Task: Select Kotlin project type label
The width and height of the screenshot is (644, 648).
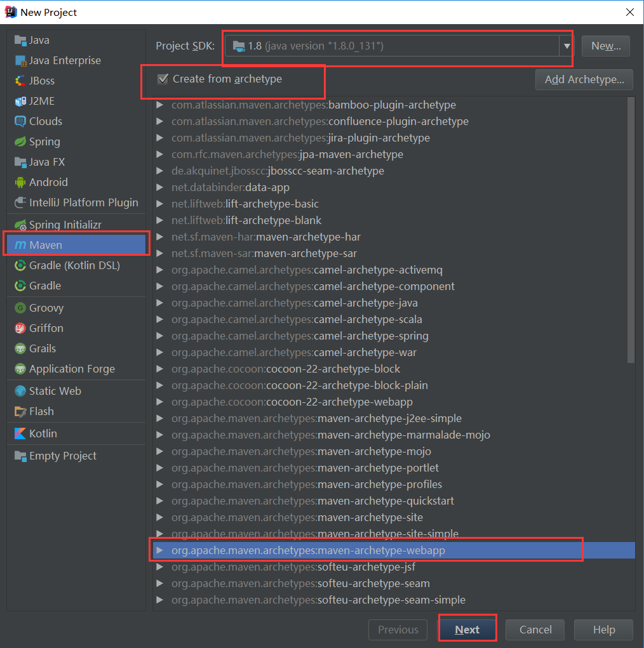Action: [43, 433]
